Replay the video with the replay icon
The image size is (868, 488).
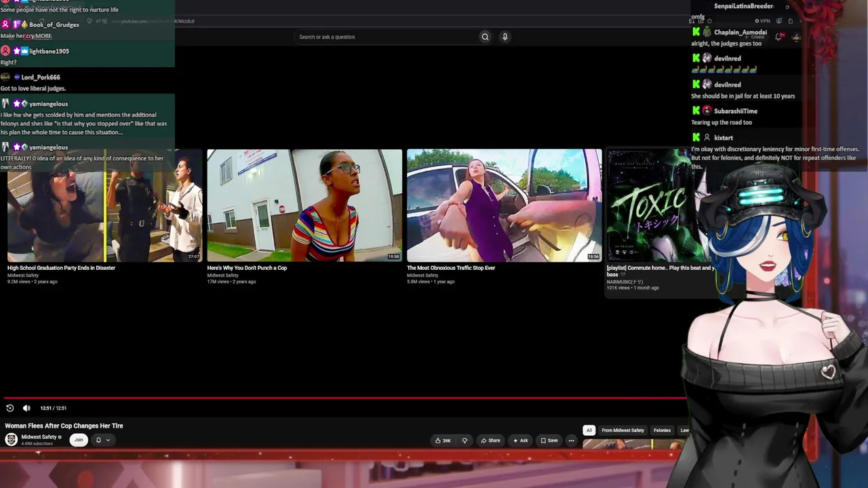coord(9,408)
